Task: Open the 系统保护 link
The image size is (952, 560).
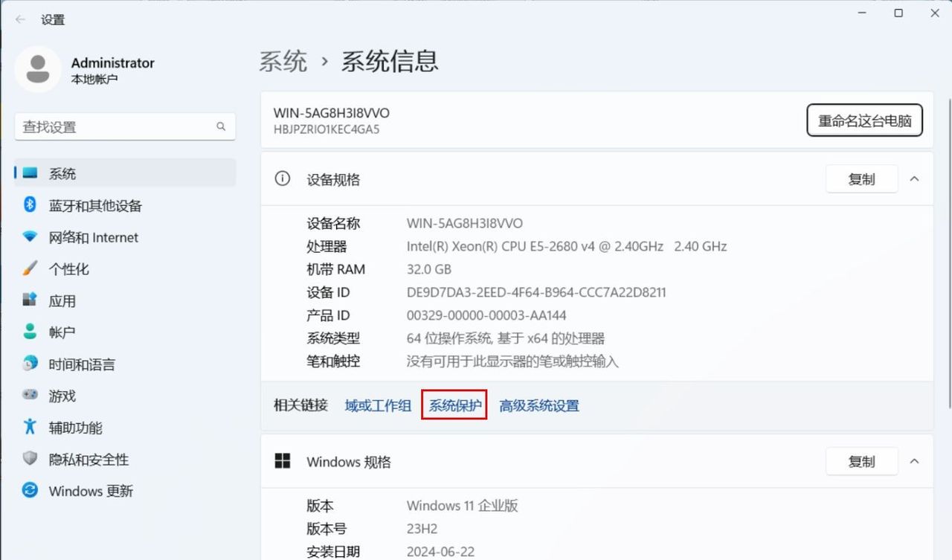Action: (x=455, y=405)
